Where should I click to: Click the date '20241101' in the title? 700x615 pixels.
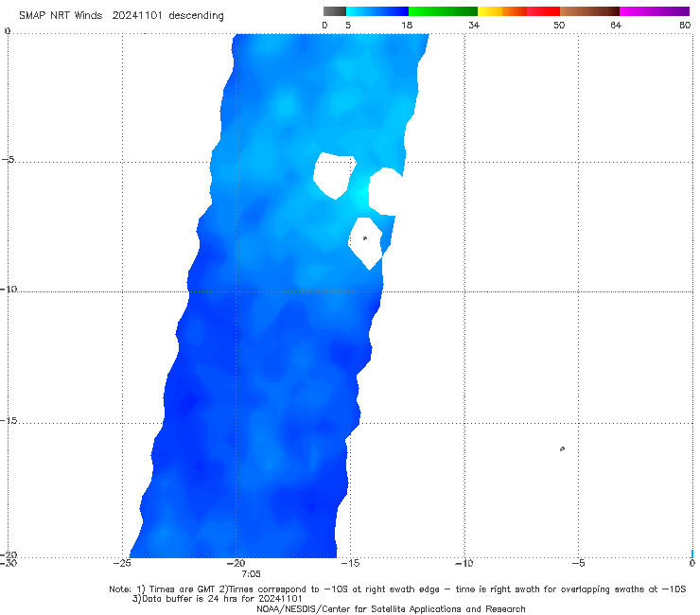point(137,16)
